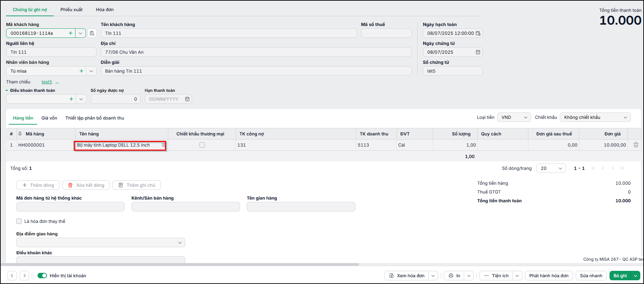Viewport: 644px width, 284px height.
Task: Click the Số chứng từ field
Action: click(x=453, y=71)
